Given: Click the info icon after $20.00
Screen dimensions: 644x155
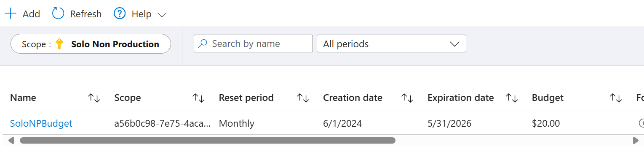Looking at the screenshot, I should (641, 123).
